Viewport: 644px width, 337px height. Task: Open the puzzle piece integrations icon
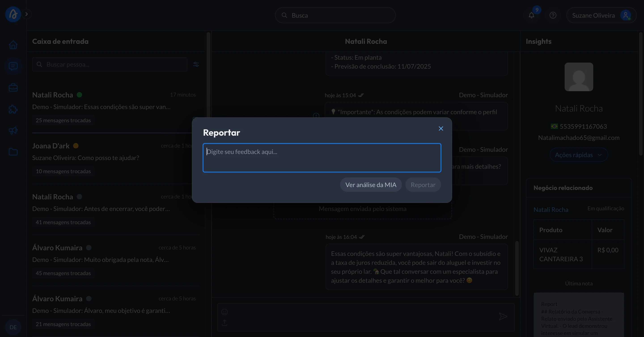[13, 109]
